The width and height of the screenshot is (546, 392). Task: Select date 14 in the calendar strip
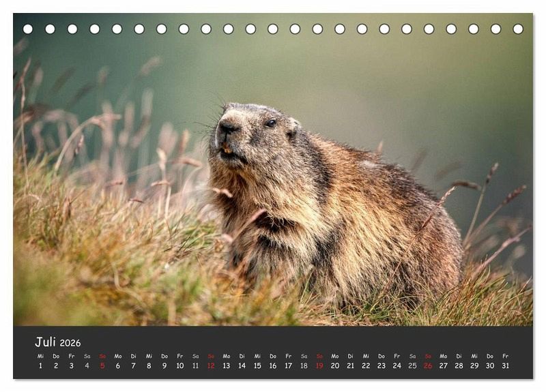point(242,365)
